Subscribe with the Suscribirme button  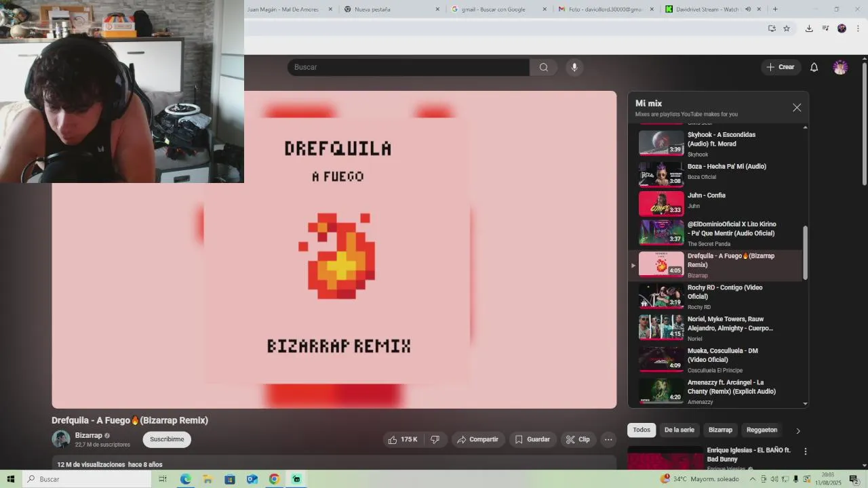[x=167, y=439]
